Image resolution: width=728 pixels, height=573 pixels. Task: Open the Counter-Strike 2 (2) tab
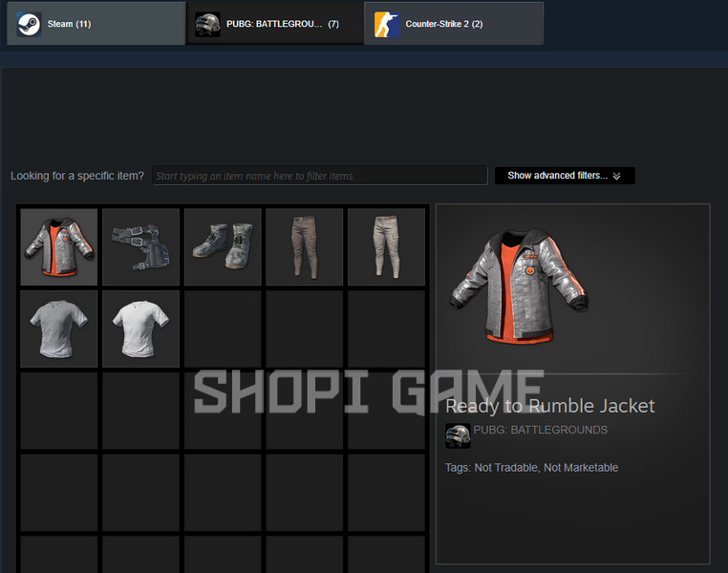click(x=454, y=24)
